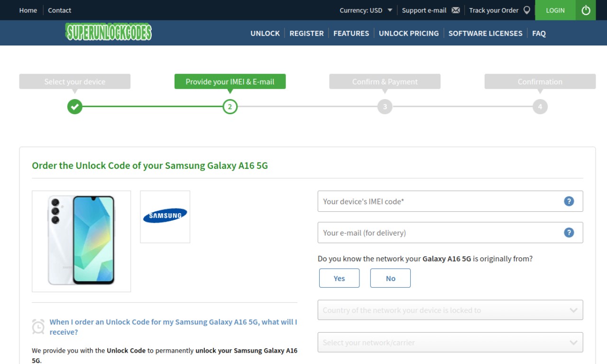This screenshot has height=364, width=607.
Task: Click the device's IMEI code input field
Action: pos(450,201)
